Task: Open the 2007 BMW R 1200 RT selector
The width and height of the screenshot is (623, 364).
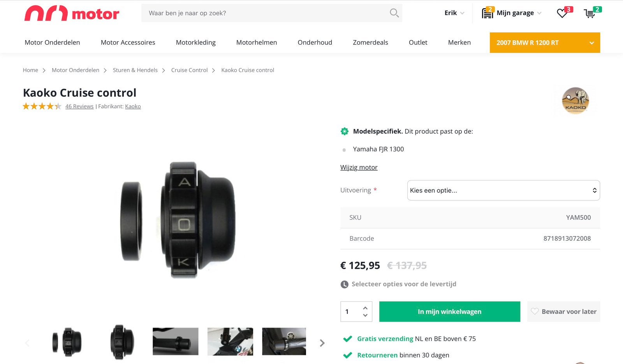Action: 545,43
